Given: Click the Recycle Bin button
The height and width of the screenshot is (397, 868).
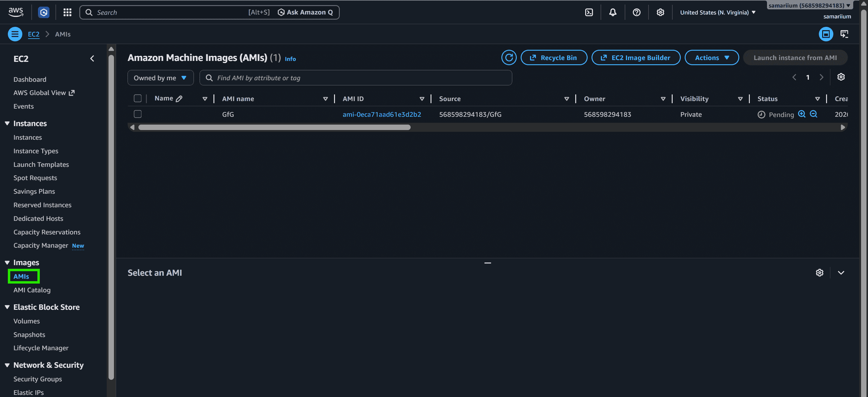Looking at the screenshot, I should pos(554,58).
